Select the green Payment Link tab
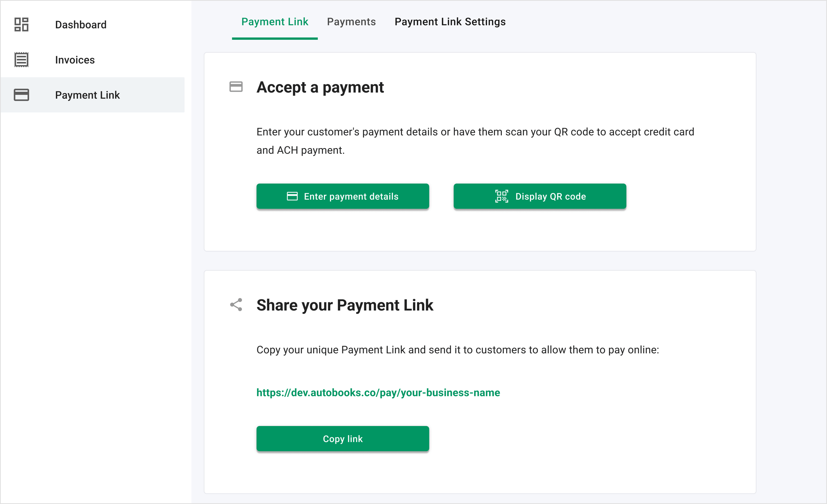Viewport: 827px width, 504px height. tap(275, 22)
